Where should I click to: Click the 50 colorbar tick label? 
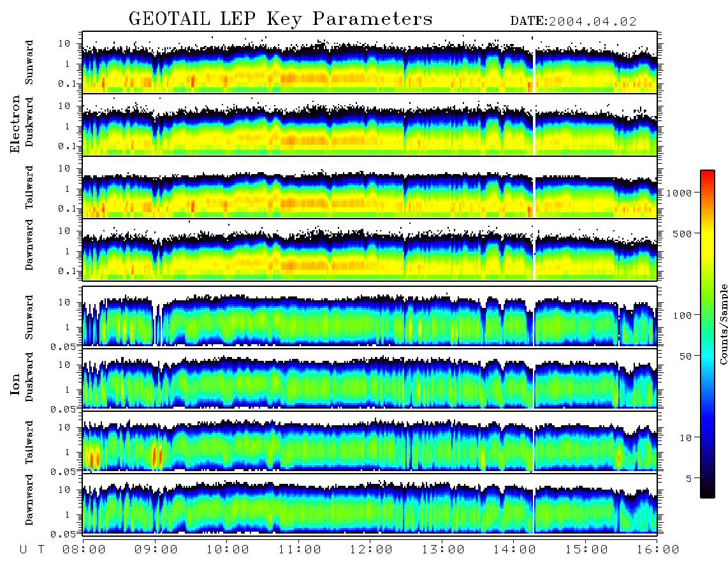[685, 356]
